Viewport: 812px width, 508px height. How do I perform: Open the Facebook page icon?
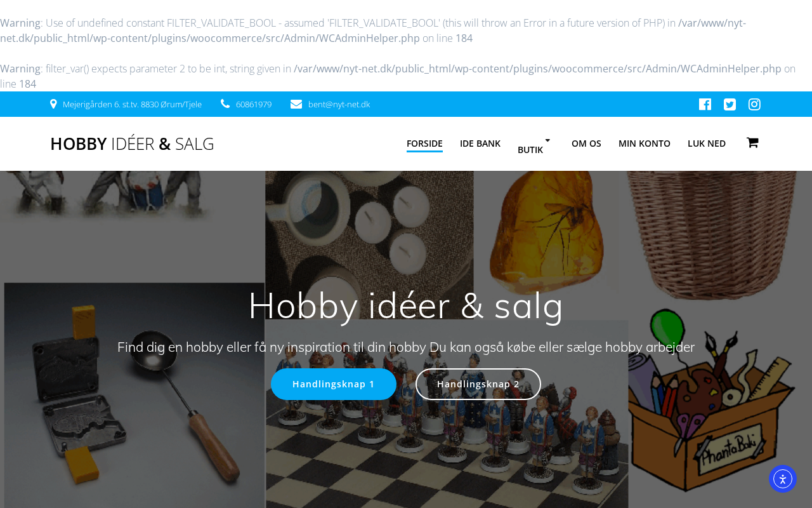(705, 104)
